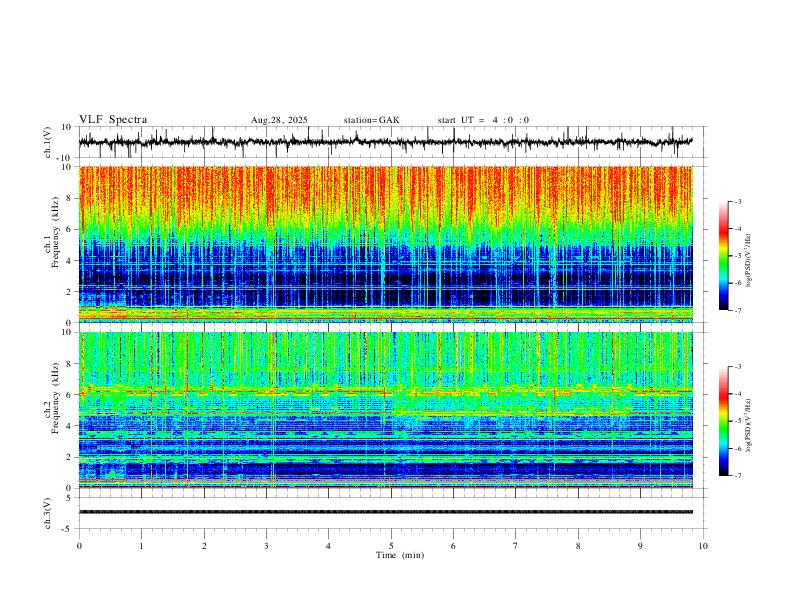Click time axis tick label "5"
This screenshot has width=792, height=612.
(391, 546)
